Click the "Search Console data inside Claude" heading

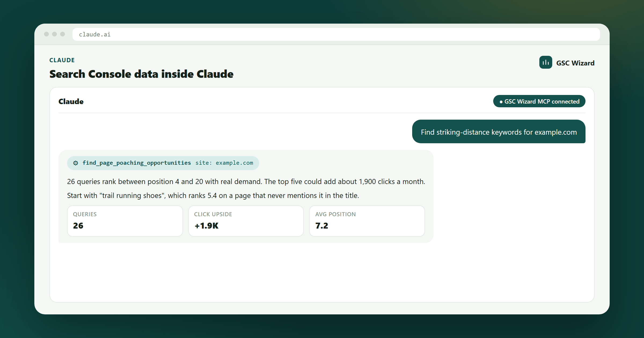(141, 74)
